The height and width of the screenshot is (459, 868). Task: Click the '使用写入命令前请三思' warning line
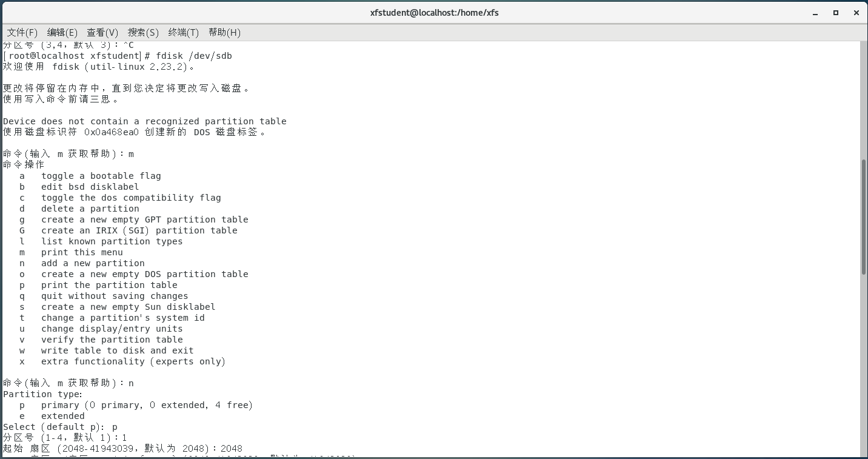tap(61, 99)
